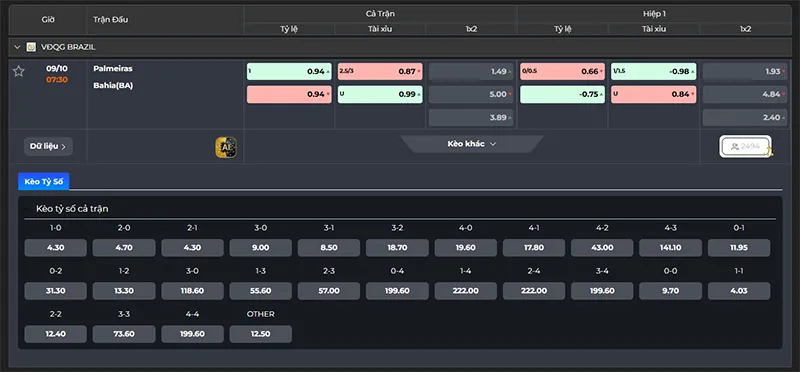800x372 pixels.
Task: Select first-half 1x2 odds 4.84
Action: tap(745, 94)
